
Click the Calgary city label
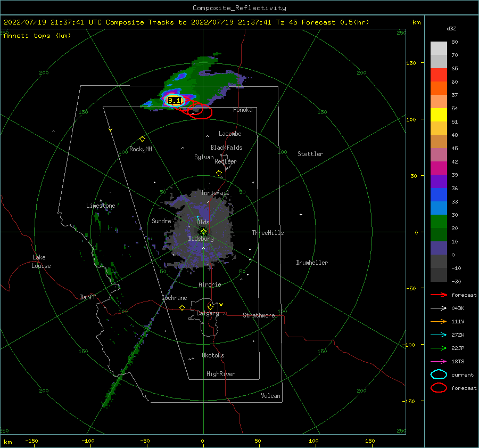208,313
